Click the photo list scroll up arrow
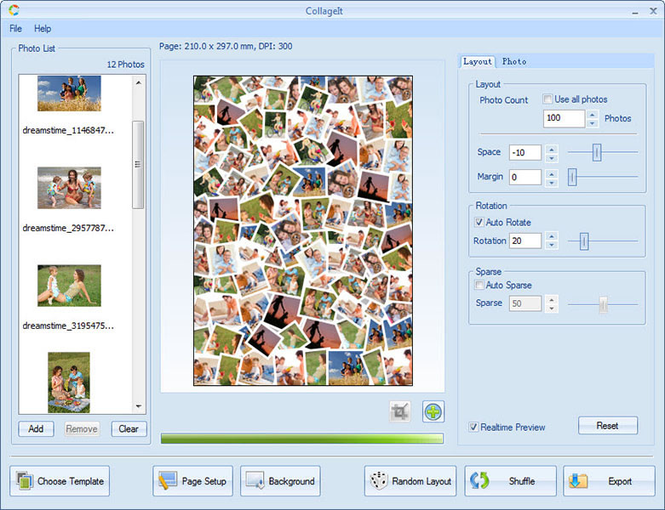Screen dimensions: 665x510 (x=138, y=83)
